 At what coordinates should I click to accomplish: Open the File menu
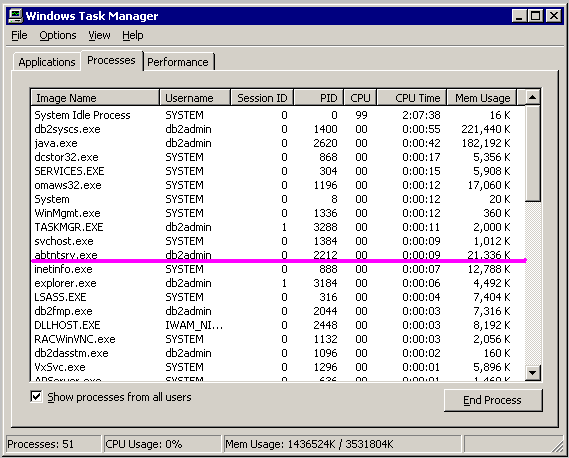coord(19,35)
